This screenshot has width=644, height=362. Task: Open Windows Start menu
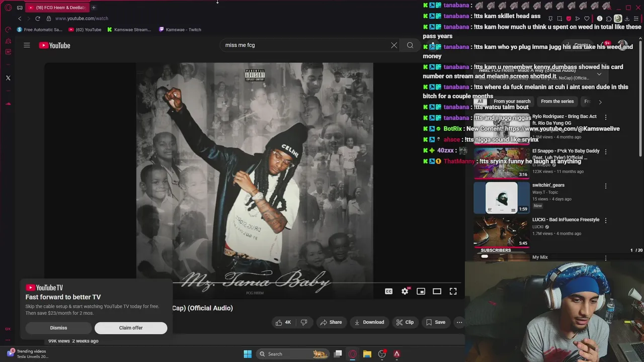pos(248,354)
